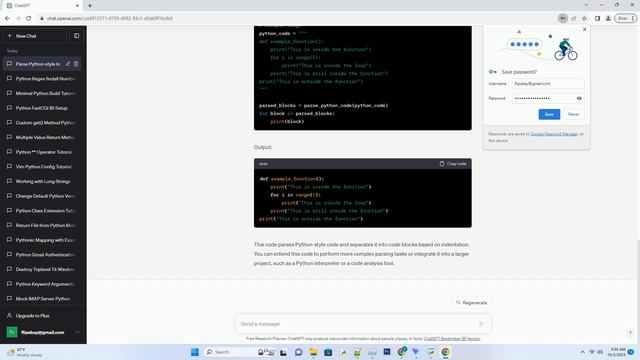Open the 'Minimal Python Build' chat
This screenshot has height=360, width=640.
coord(42,93)
